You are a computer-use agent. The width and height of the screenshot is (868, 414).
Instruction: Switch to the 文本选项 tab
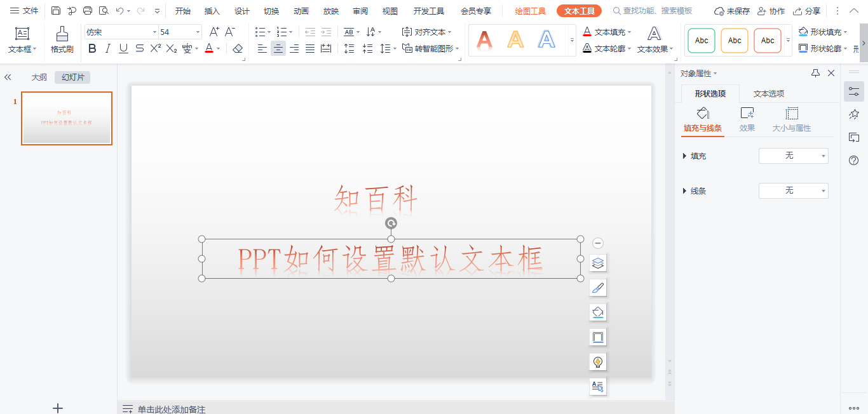tap(768, 94)
